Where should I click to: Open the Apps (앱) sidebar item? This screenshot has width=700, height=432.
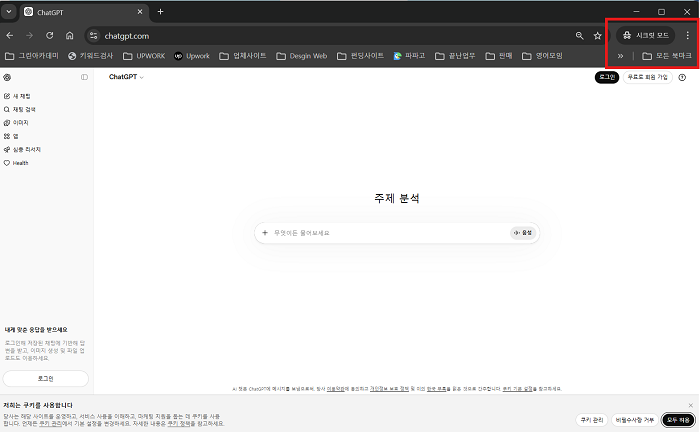click(x=11, y=136)
